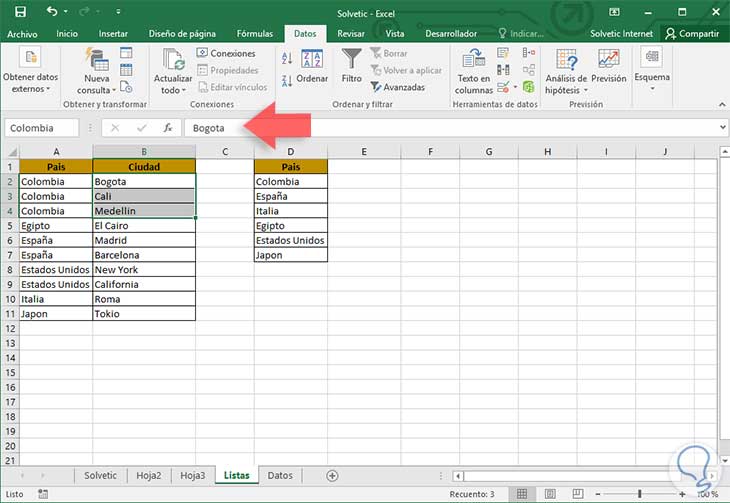This screenshot has width=730, height=503.
Task: Click the Actualizar todo icon
Action: pyautogui.click(x=173, y=60)
